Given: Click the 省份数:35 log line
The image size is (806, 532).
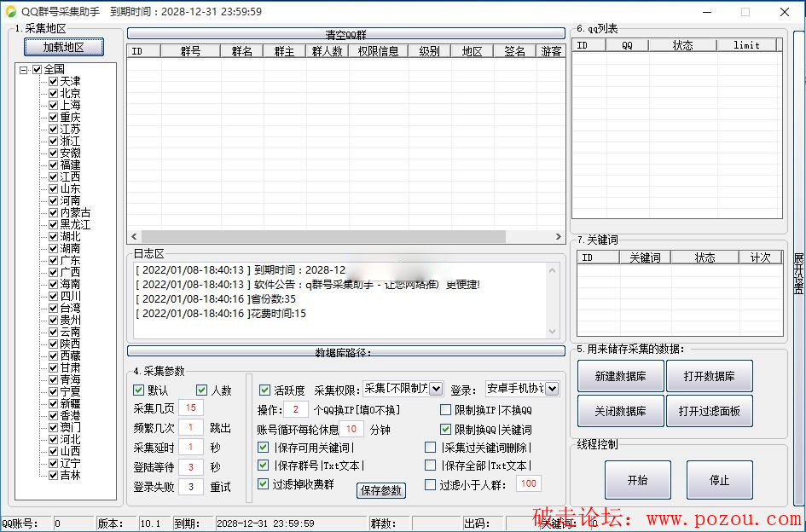Looking at the screenshot, I should (216, 299).
